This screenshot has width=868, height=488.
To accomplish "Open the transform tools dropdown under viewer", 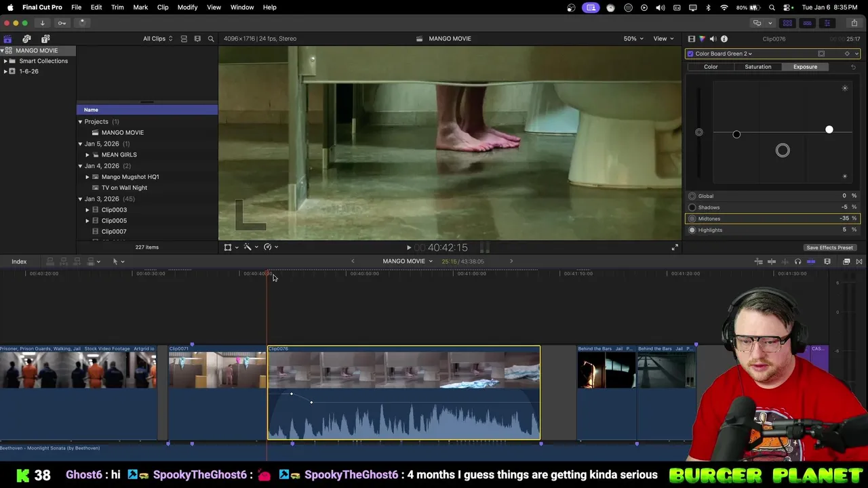I will point(231,247).
